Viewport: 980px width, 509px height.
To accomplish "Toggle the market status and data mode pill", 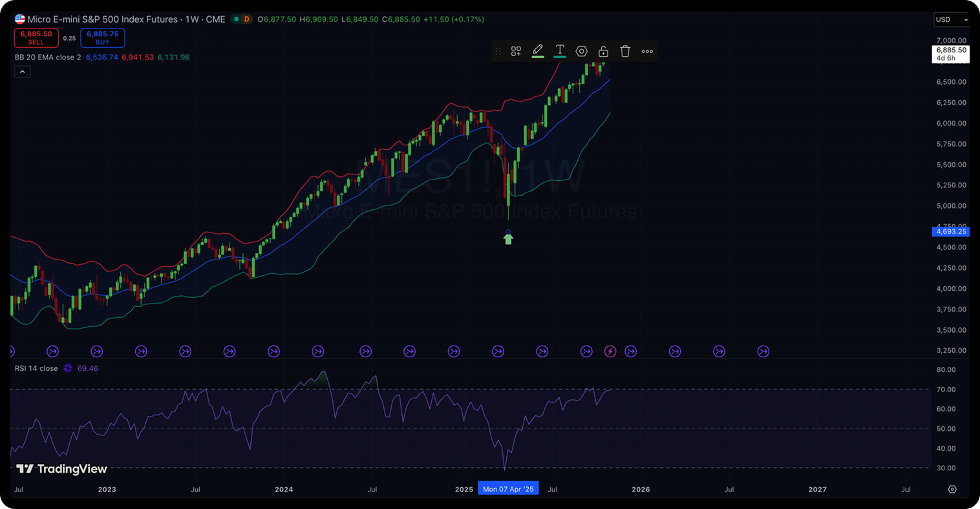I will pyautogui.click(x=242, y=19).
